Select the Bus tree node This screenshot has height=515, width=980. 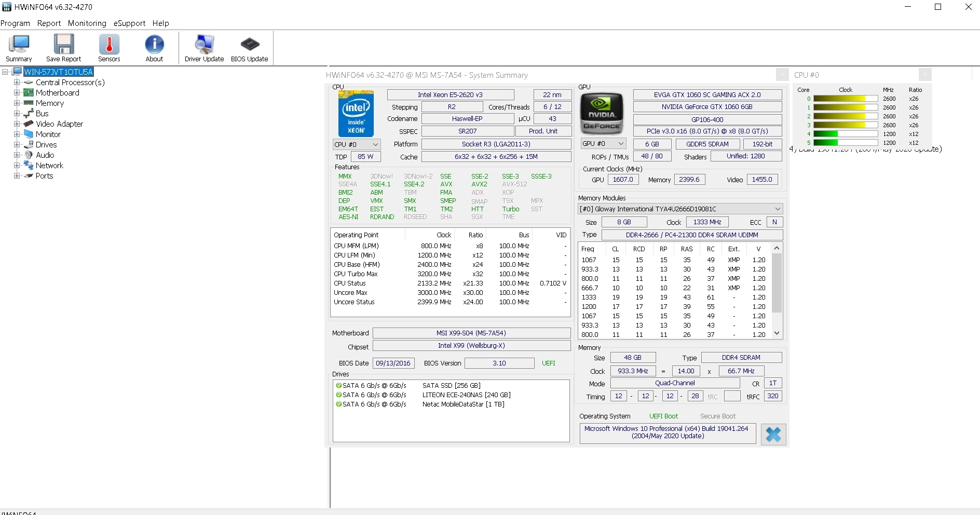coord(42,114)
